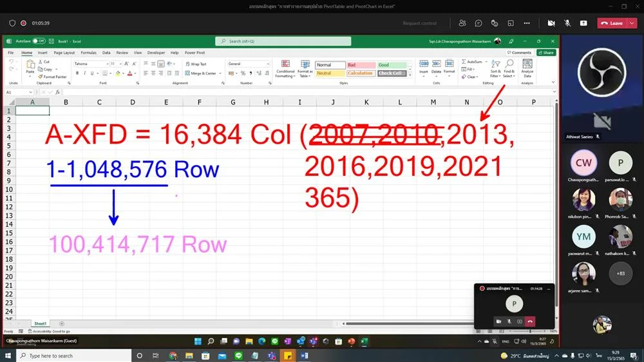Screen dimensions: 644x362
Task: Click Teams More actions ellipsis
Action: pyautogui.click(x=527, y=23)
